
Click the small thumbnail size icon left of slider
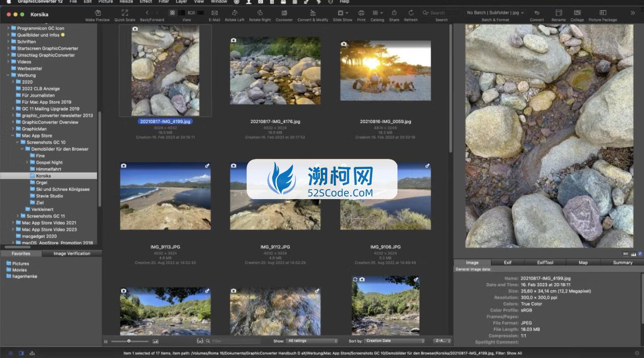tap(106, 341)
